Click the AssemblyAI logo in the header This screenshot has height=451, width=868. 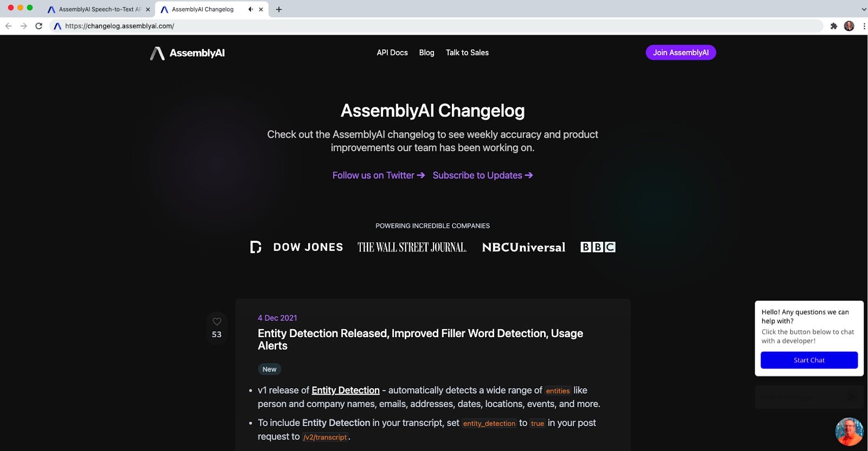point(187,53)
